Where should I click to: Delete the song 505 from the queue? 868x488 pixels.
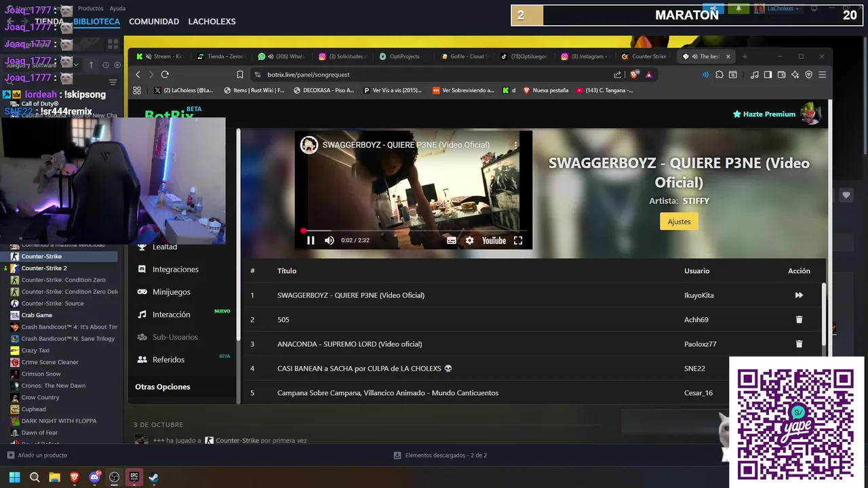[x=799, y=319]
